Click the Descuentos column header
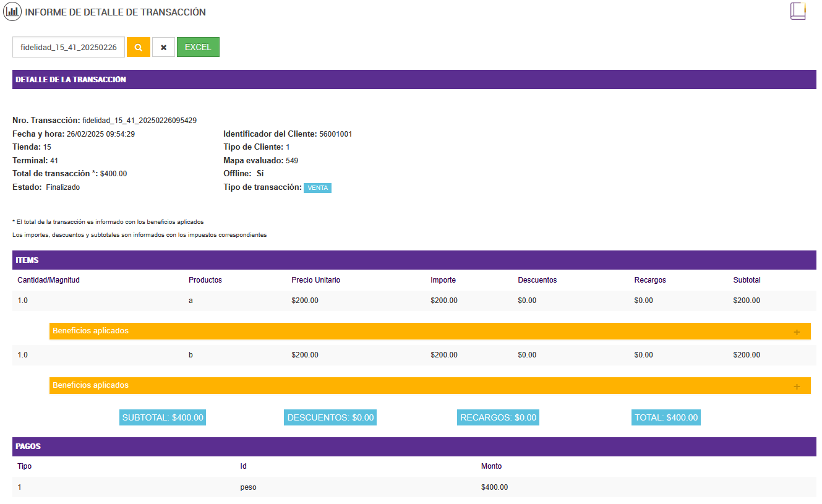This screenshot has width=822, height=504. (537, 280)
